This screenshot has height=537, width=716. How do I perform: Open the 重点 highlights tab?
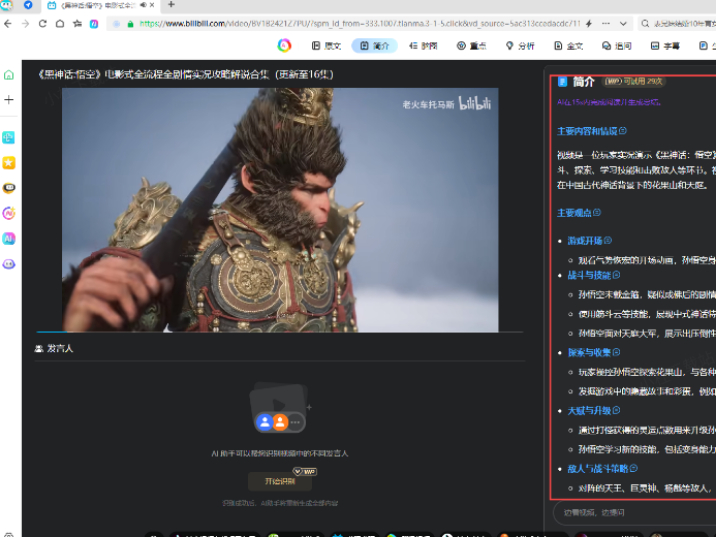tap(472, 46)
